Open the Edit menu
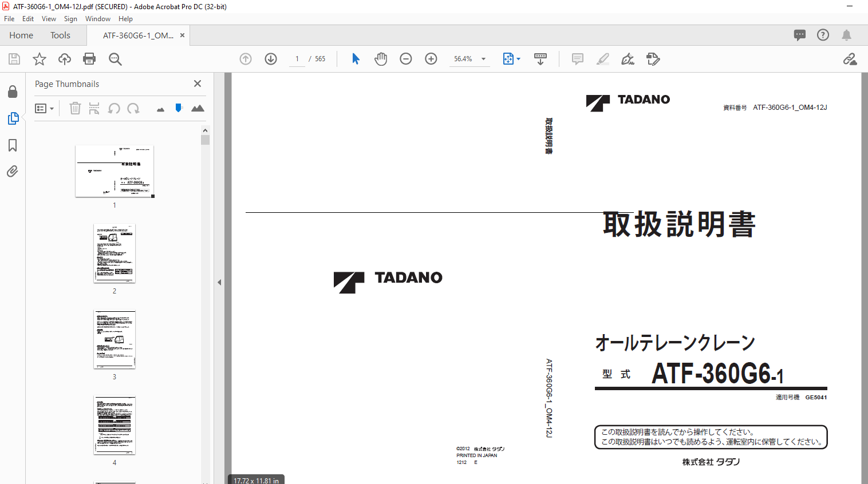Screen dimensions: 868x484 point(28,19)
